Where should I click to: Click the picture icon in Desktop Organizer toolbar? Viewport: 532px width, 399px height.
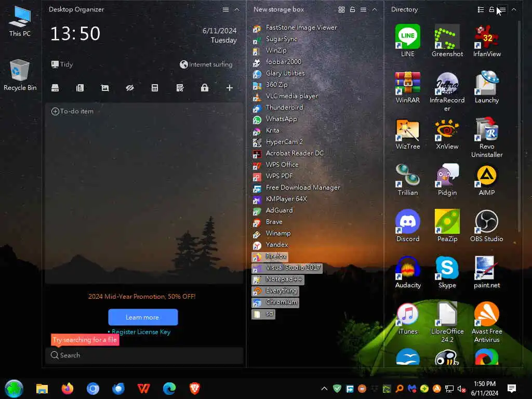105,88
